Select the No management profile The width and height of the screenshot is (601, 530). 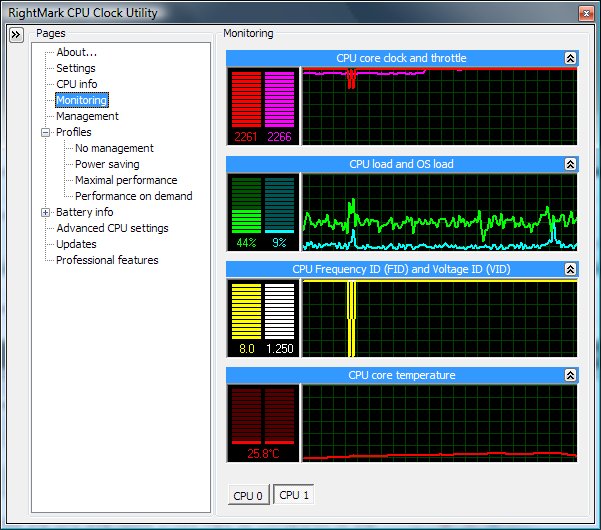[x=114, y=148]
